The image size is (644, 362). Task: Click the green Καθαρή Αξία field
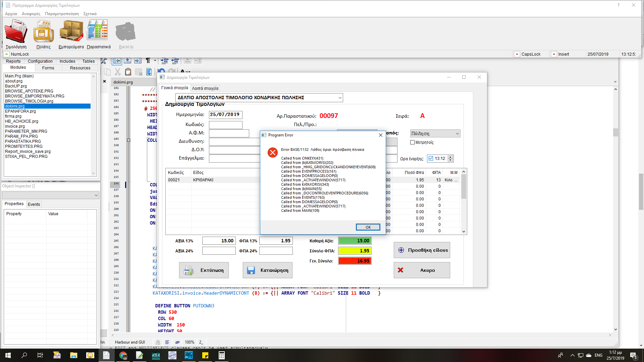point(355,241)
